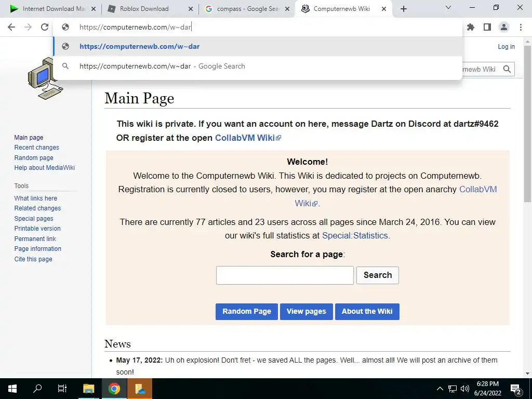Choose the Google Search suggestion row
Image resolution: width=532 pixels, height=399 pixels.
(x=258, y=66)
